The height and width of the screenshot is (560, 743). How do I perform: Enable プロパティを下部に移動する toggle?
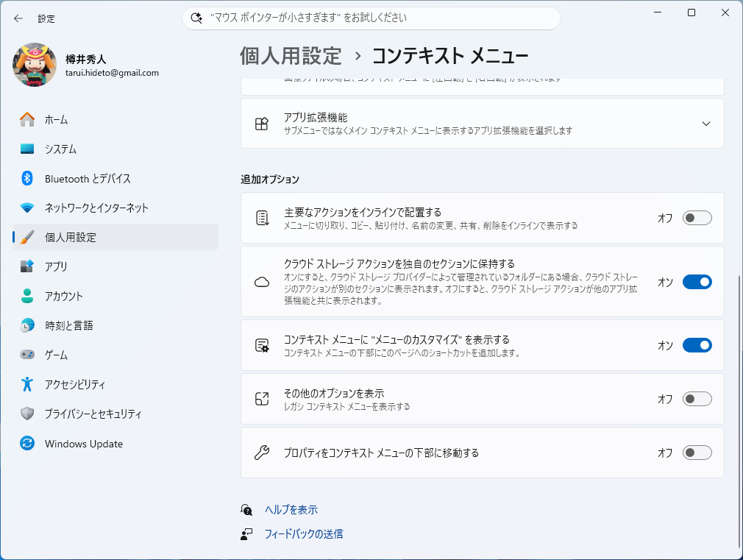(x=697, y=453)
